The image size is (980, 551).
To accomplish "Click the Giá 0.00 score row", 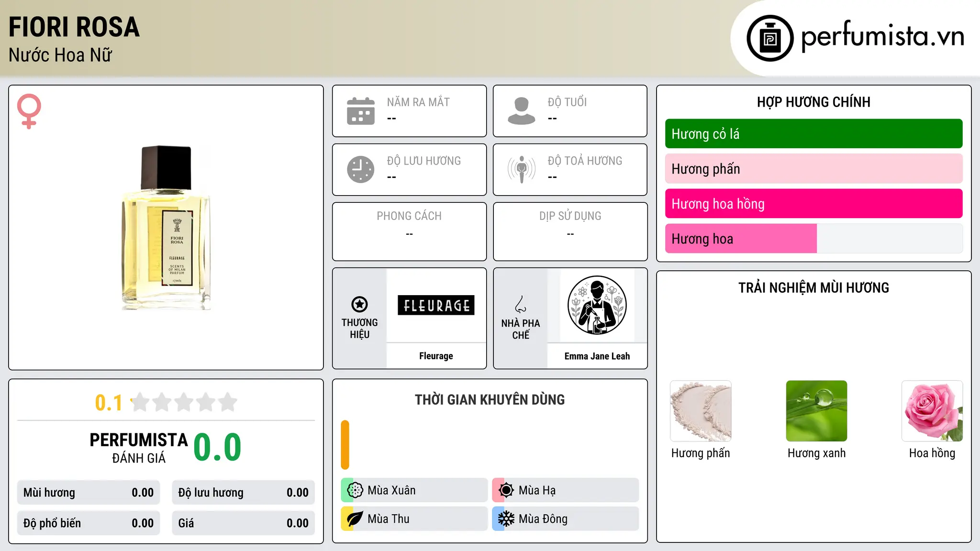I will click(x=243, y=523).
